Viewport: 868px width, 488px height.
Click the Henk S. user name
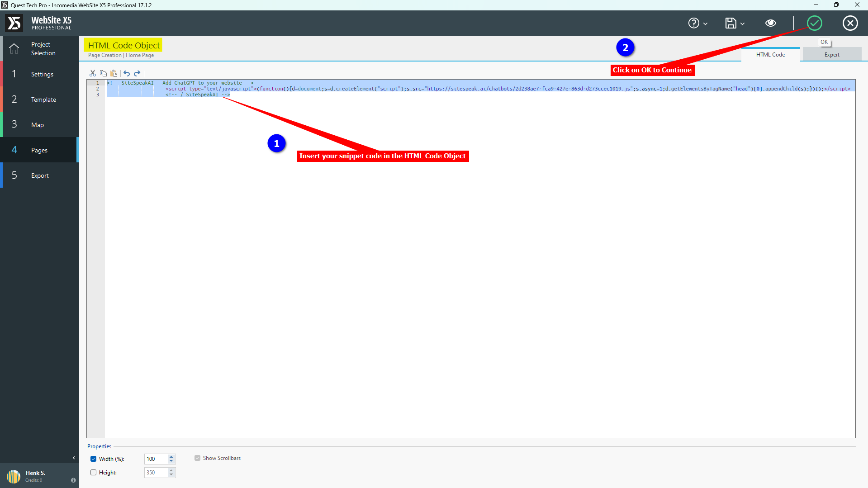(35, 473)
